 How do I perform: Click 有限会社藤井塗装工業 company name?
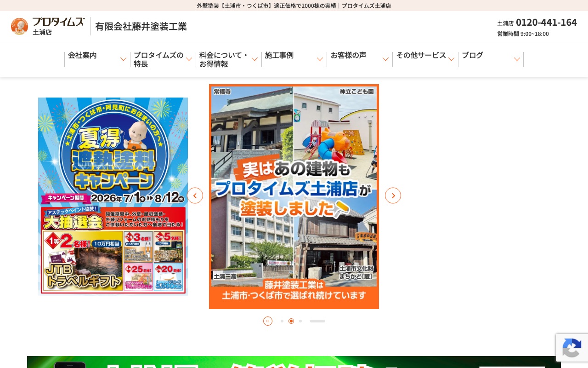click(141, 26)
